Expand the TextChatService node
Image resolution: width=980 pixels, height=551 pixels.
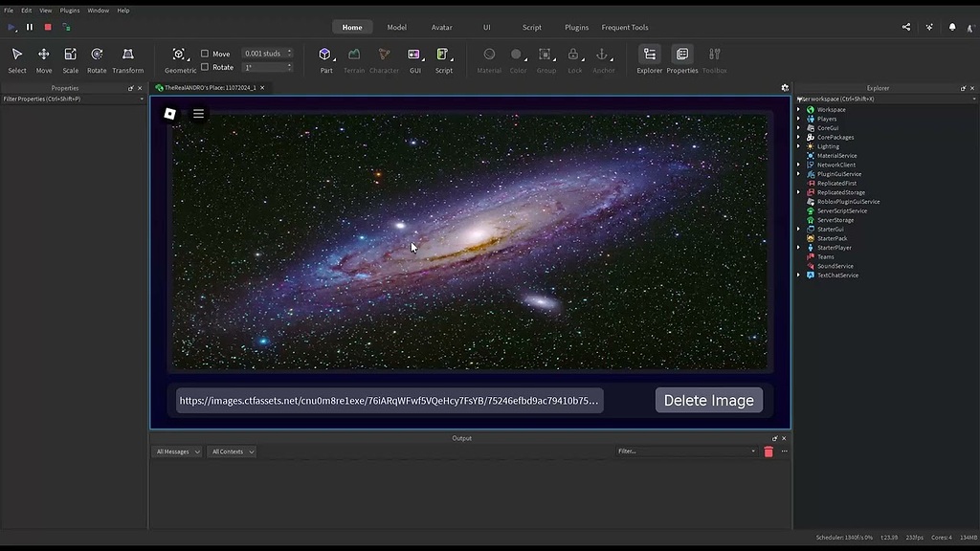[798, 275]
